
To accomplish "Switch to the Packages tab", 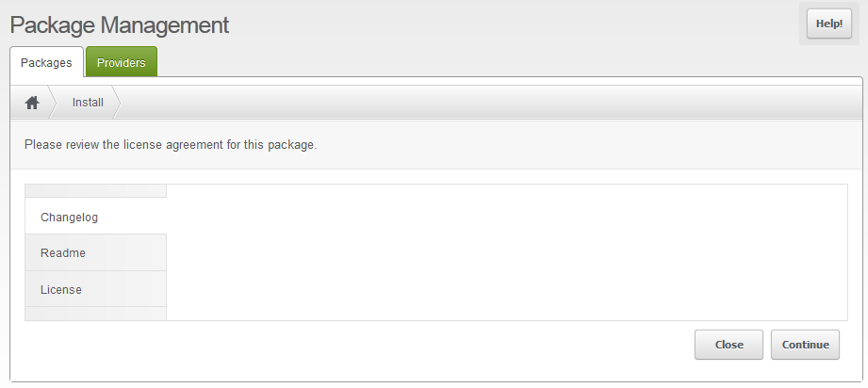I will [46, 63].
